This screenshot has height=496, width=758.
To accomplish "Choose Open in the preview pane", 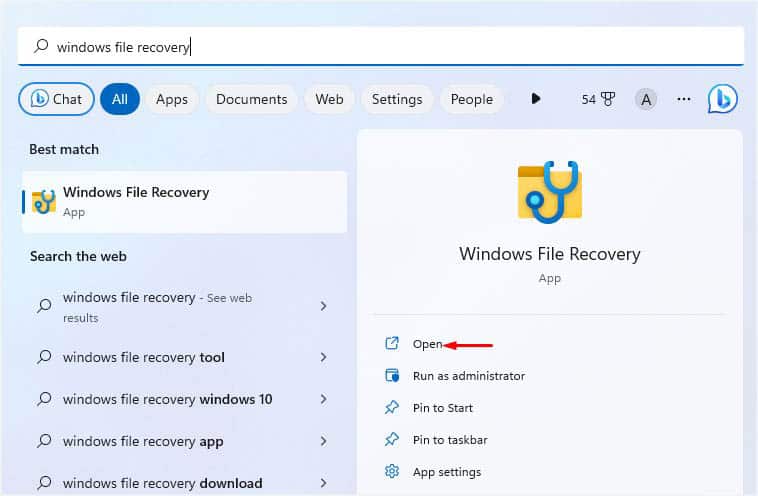I will tap(427, 344).
